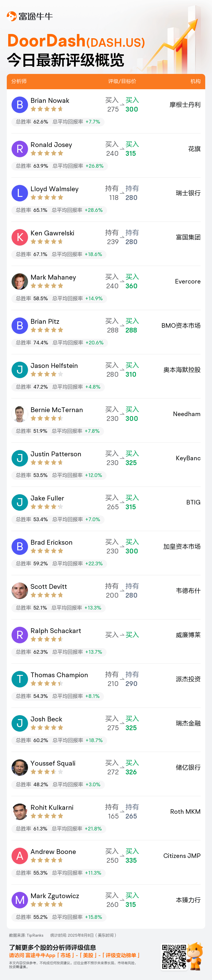The image size is (212, 980).
Task: Select the 分析师 column header
Action: click(19, 81)
